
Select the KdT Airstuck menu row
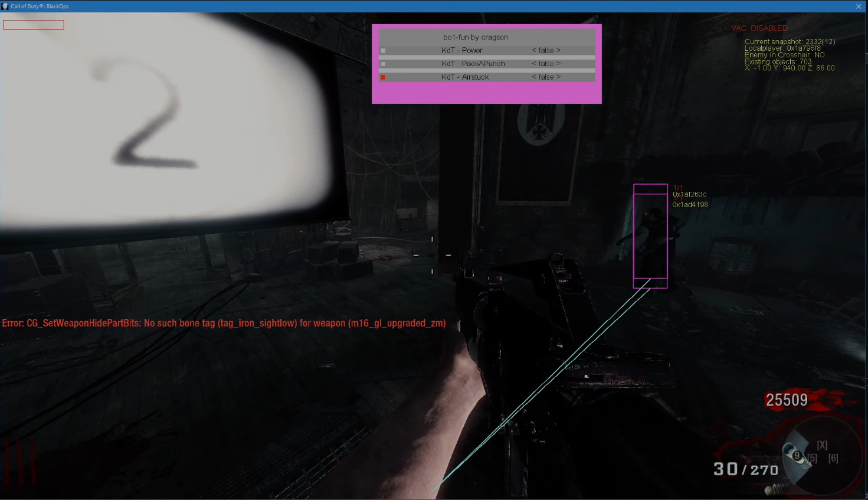click(x=465, y=77)
